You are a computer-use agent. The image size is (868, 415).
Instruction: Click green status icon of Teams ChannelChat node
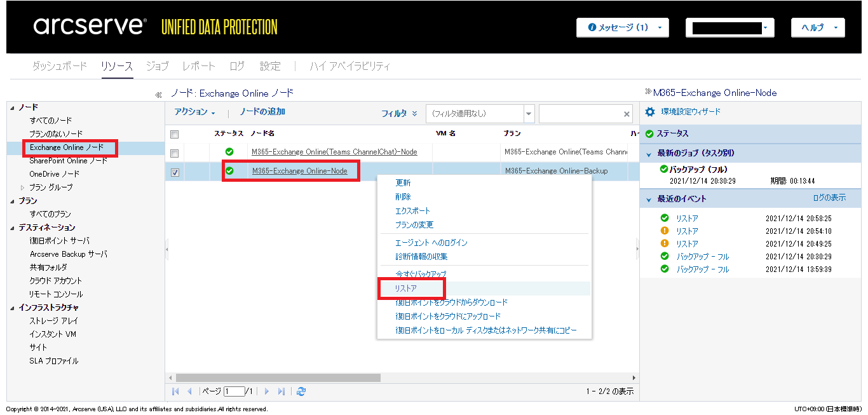click(229, 152)
